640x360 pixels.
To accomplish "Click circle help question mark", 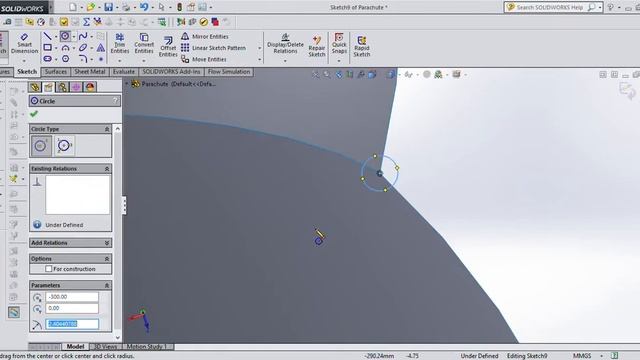I will click(x=116, y=101).
